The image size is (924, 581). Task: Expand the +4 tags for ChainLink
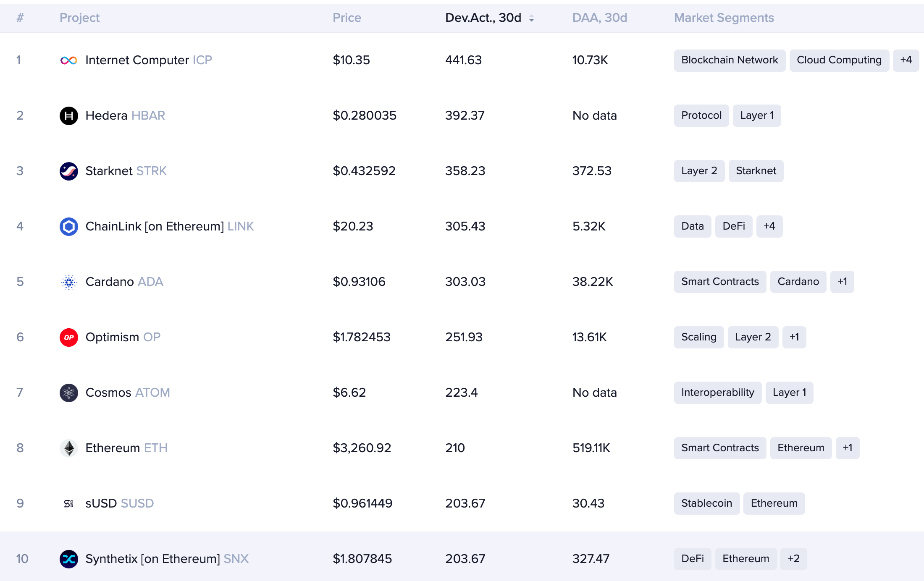[x=769, y=227]
